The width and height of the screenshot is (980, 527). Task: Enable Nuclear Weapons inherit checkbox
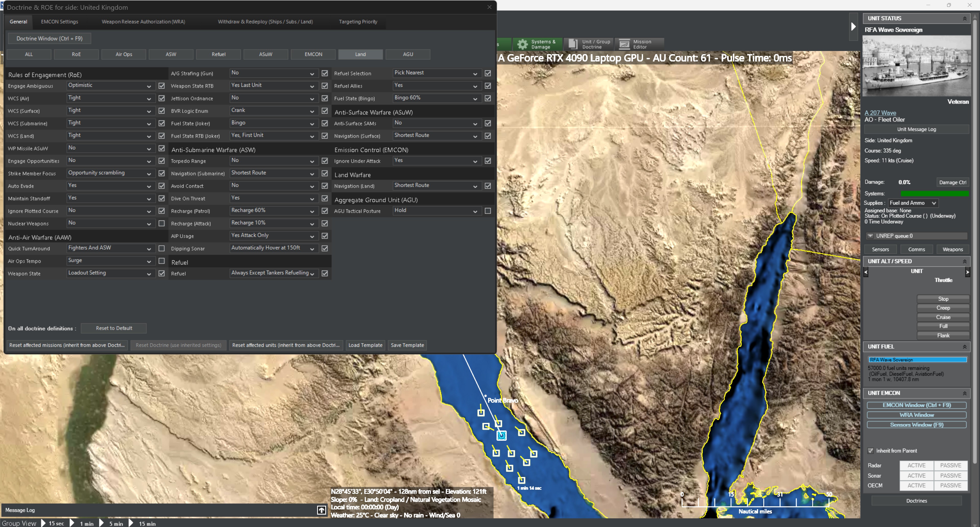[162, 224]
